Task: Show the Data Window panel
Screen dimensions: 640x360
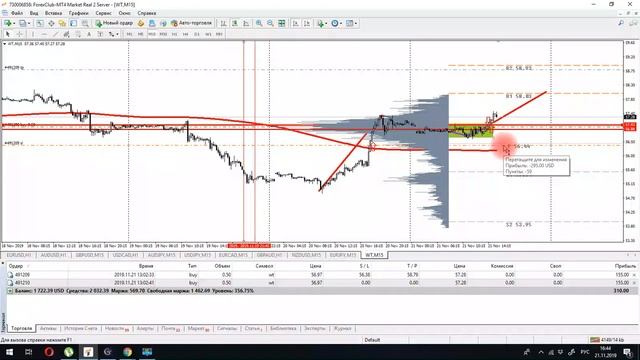Action: point(51,23)
